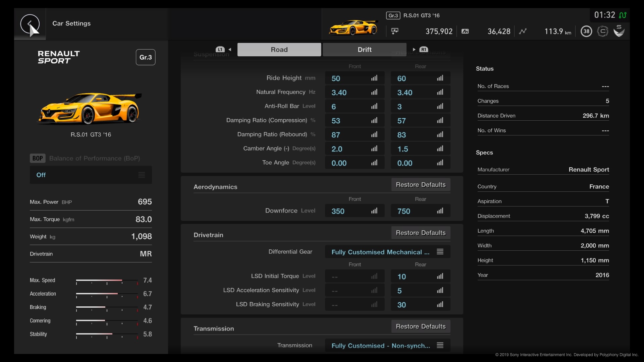644x362 pixels.
Task: Click bars icon for rear LSD Acceleration Sensitivity
Action: tap(440, 290)
